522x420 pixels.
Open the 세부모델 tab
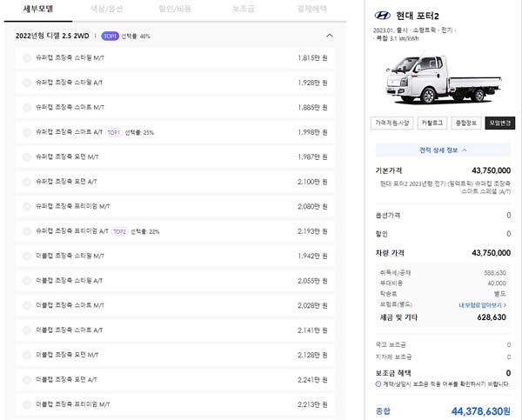click(38, 9)
